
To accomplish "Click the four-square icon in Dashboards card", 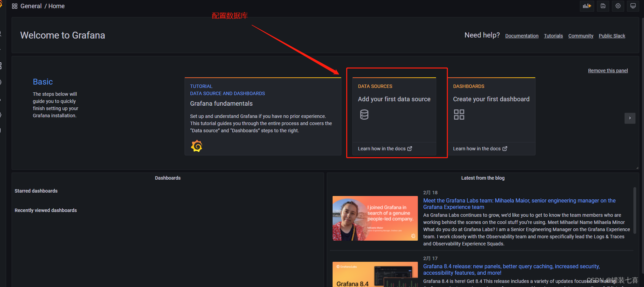I will tap(459, 115).
